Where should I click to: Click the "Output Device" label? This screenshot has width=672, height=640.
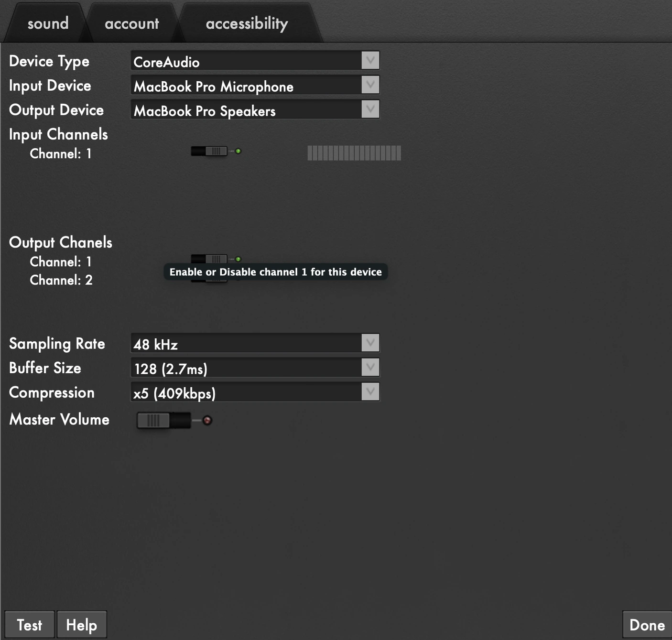pos(56,110)
